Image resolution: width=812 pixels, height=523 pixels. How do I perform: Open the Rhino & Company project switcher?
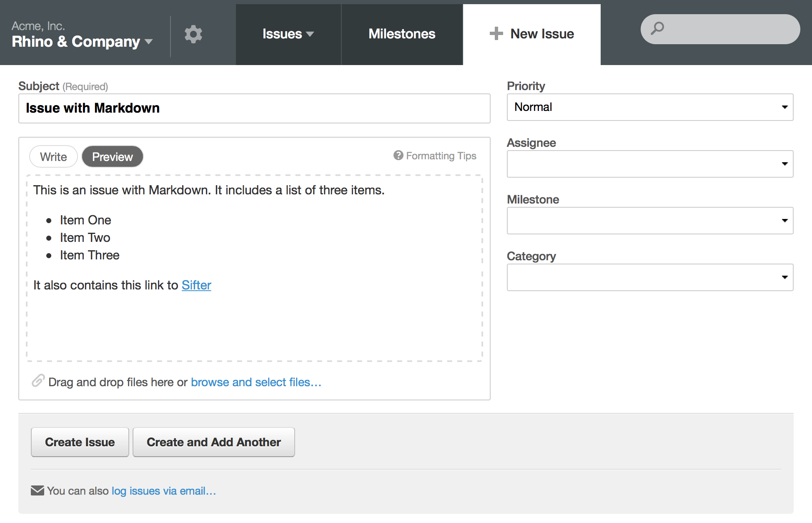click(82, 42)
